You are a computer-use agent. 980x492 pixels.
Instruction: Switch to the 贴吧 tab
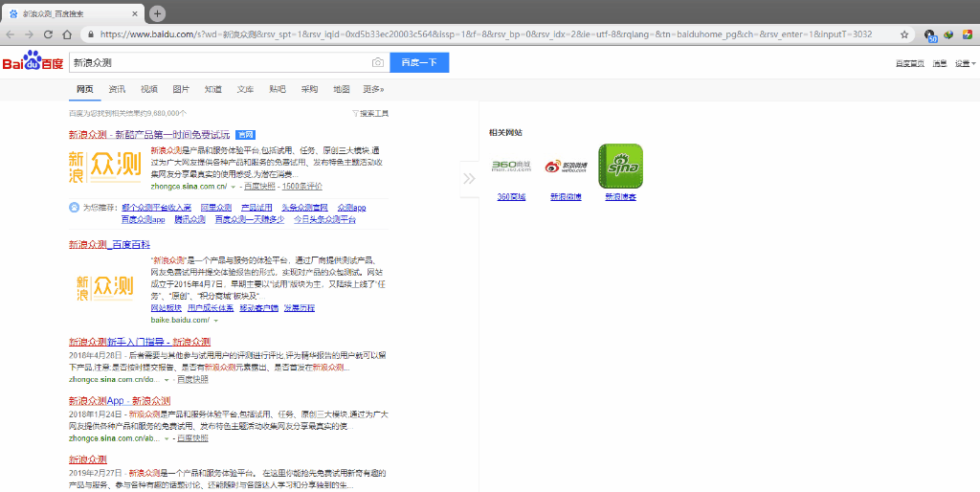click(277, 89)
